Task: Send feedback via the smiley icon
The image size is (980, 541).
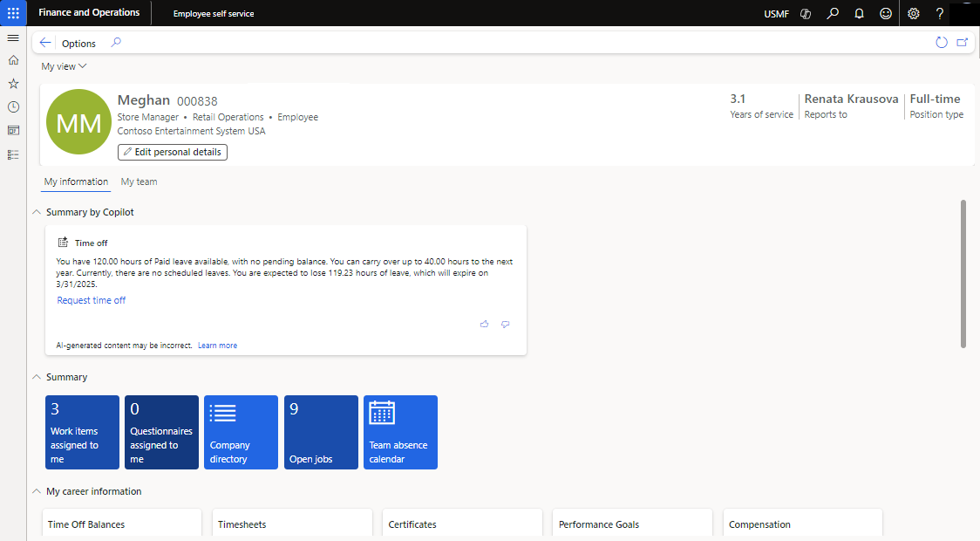Action: pyautogui.click(x=885, y=13)
